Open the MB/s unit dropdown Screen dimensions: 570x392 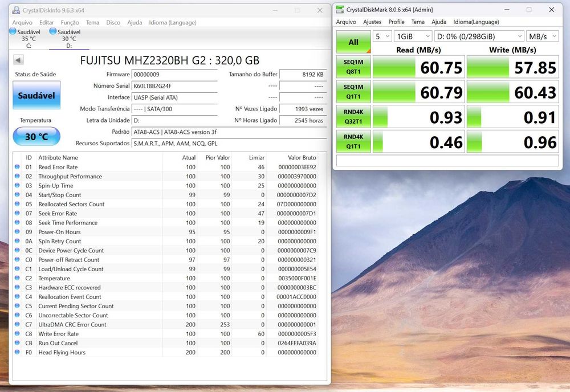pos(543,36)
